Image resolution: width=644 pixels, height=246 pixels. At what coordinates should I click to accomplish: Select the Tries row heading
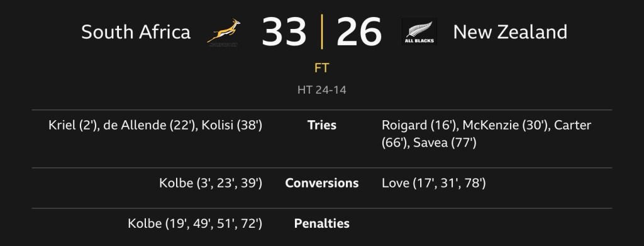coord(322,125)
